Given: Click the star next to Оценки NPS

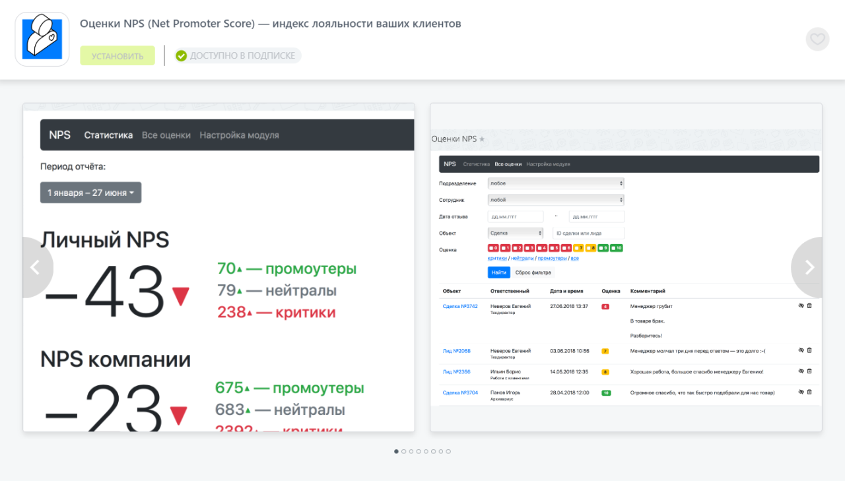Looking at the screenshot, I should (482, 139).
